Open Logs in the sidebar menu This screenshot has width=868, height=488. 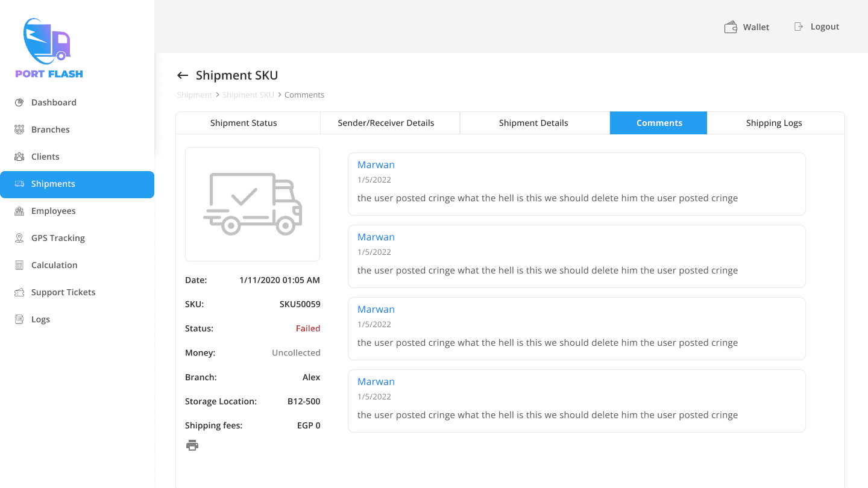tap(40, 319)
